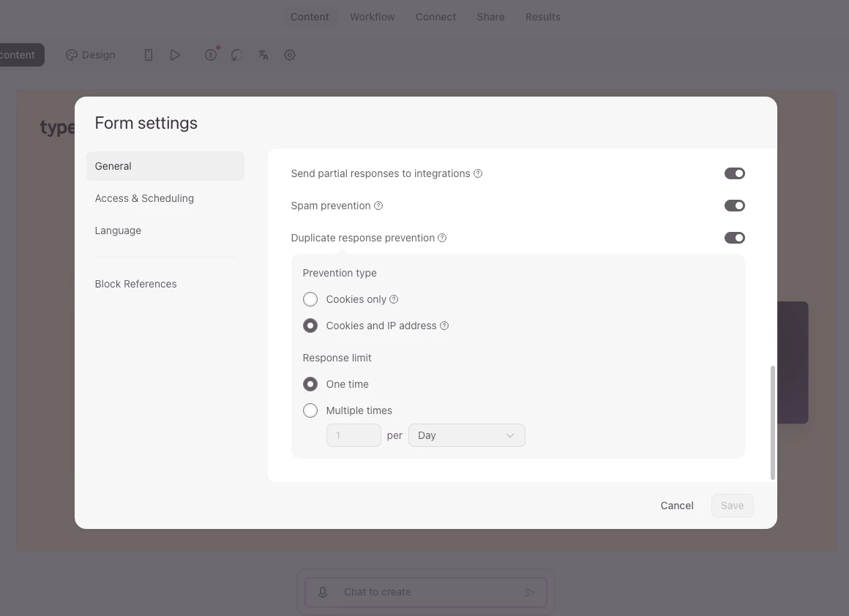Open the Language settings section
Viewport: 849px width, 616px height.
tap(118, 230)
